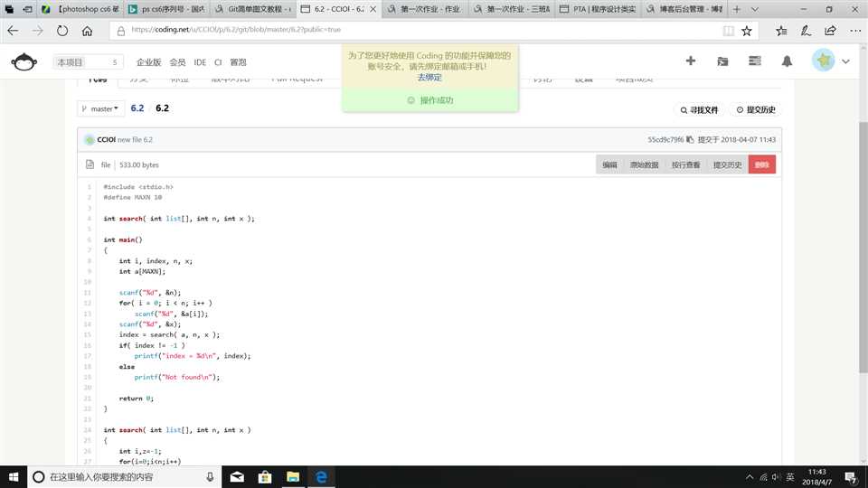The width and height of the screenshot is (868, 488).
Task: Open the Mail app in taskbar
Action: point(237,477)
